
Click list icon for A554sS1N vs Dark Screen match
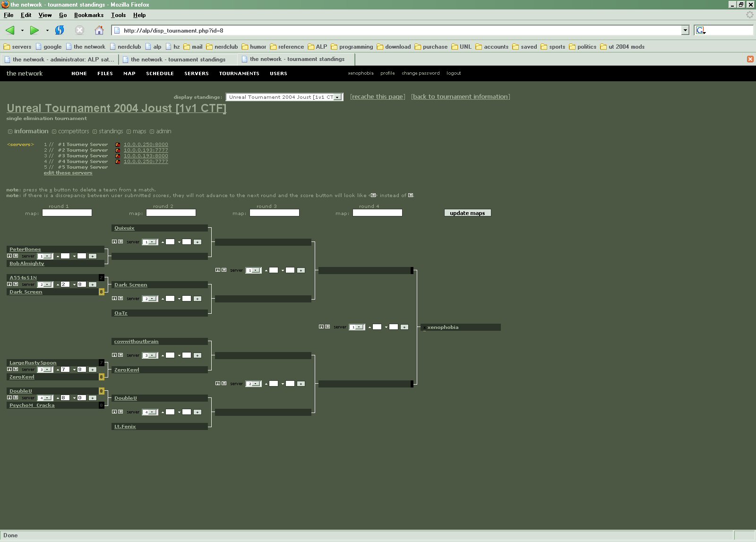coord(16,284)
